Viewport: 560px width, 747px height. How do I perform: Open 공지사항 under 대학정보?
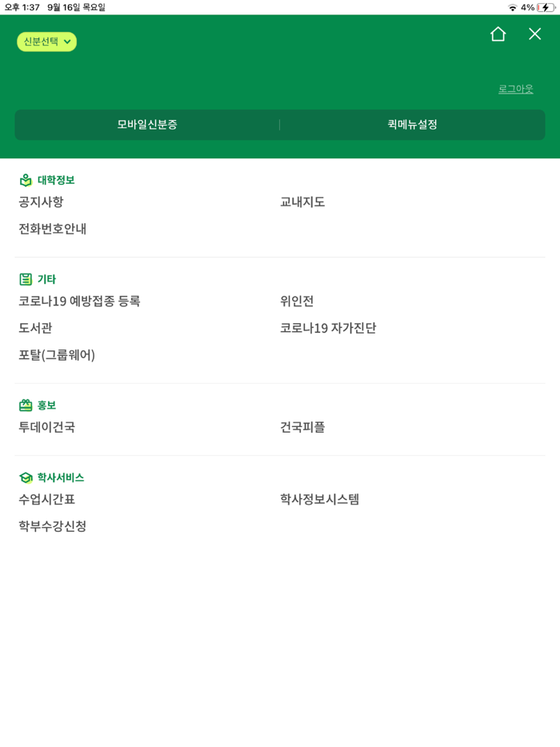40,202
